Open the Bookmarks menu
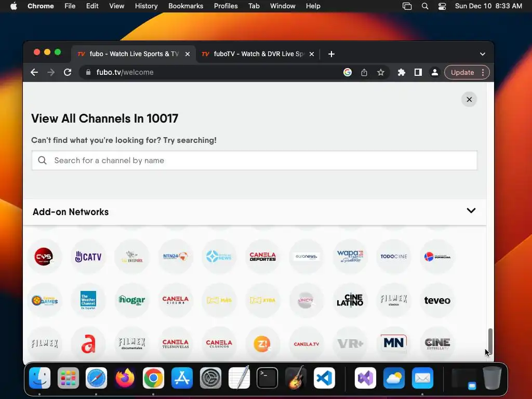The image size is (532, 399). coord(185,6)
